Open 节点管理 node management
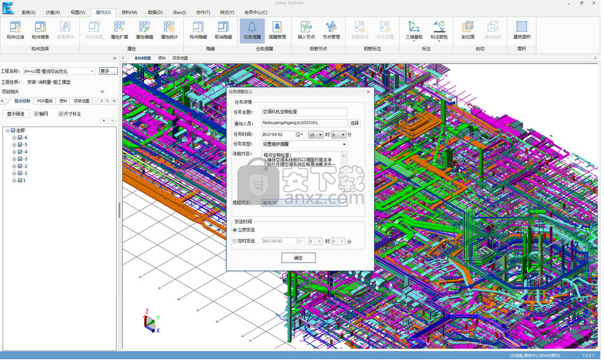The height and width of the screenshot is (364, 604). click(331, 30)
